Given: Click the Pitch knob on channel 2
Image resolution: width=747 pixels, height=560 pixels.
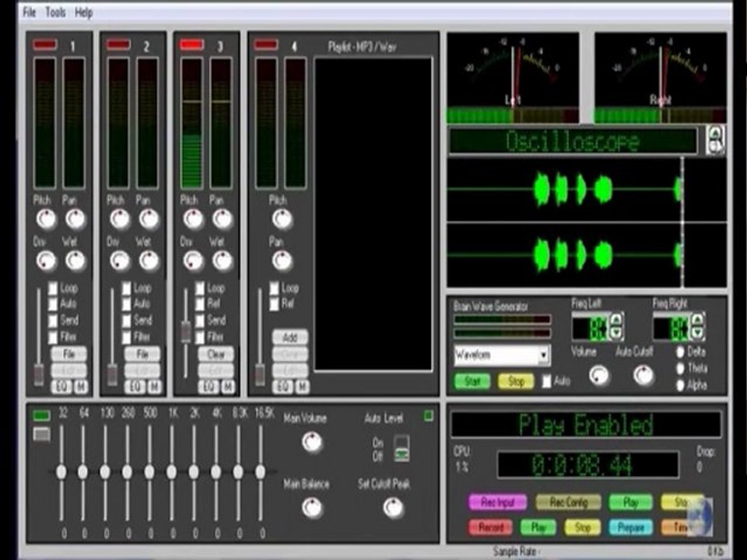Looking at the screenshot, I should pos(120,219).
